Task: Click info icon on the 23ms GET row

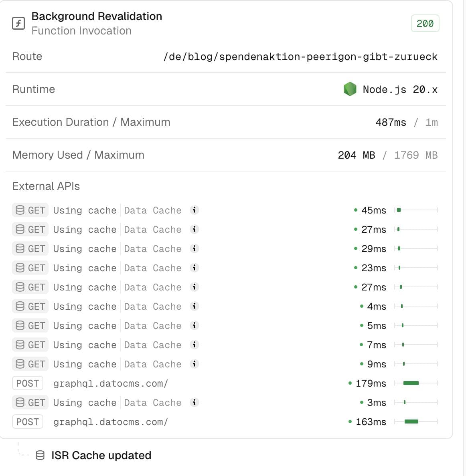Action: tap(195, 268)
